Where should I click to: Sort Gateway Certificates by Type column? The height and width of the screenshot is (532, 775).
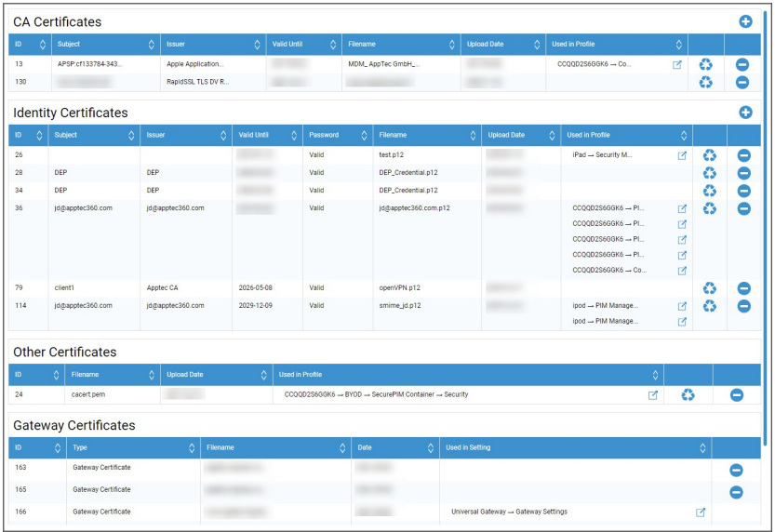pyautogui.click(x=190, y=447)
